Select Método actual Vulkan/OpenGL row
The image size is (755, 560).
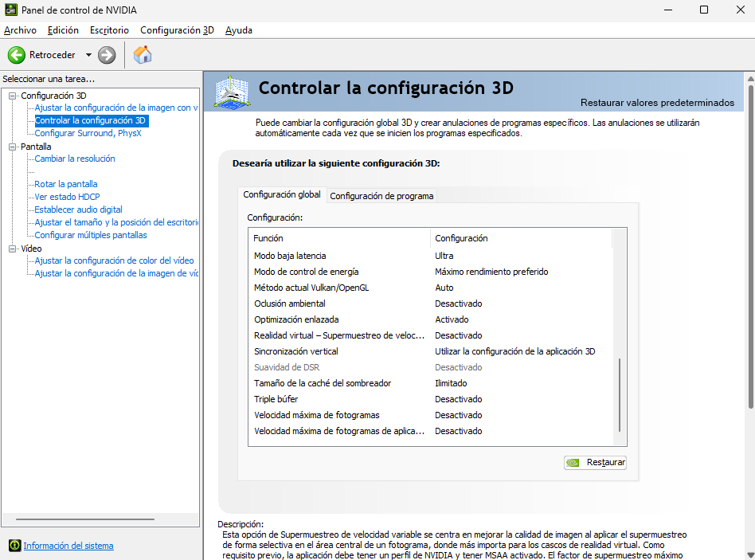(431, 288)
